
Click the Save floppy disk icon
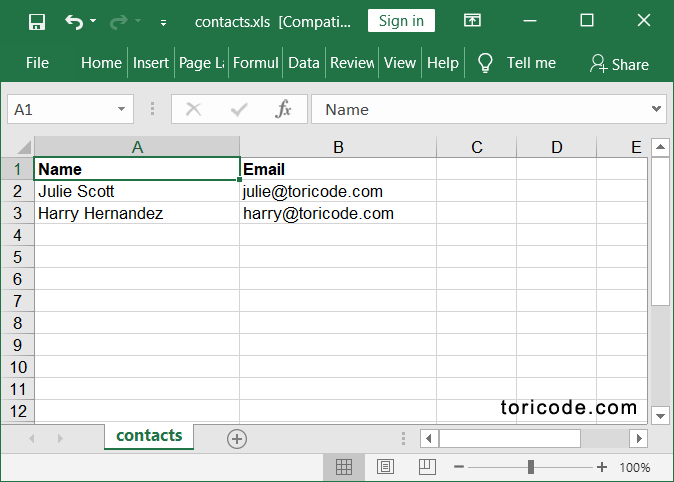tap(37, 21)
